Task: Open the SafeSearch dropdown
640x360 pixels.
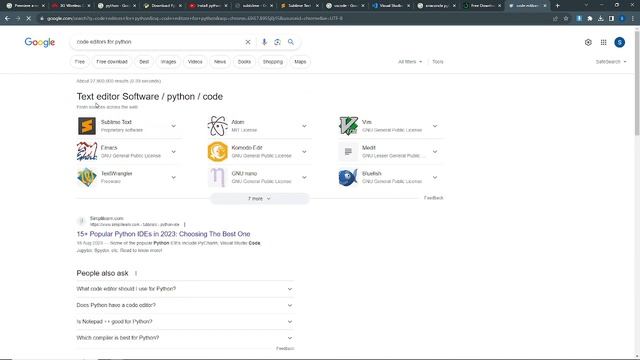Action: click(611, 62)
